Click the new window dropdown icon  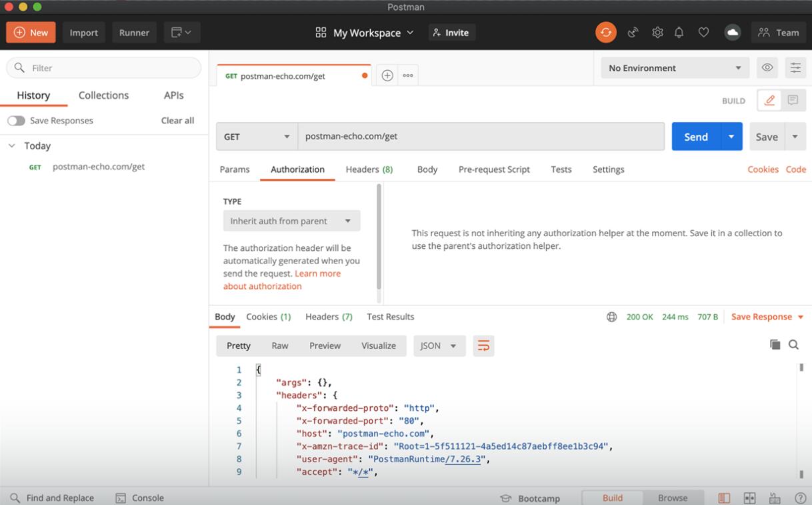181,32
